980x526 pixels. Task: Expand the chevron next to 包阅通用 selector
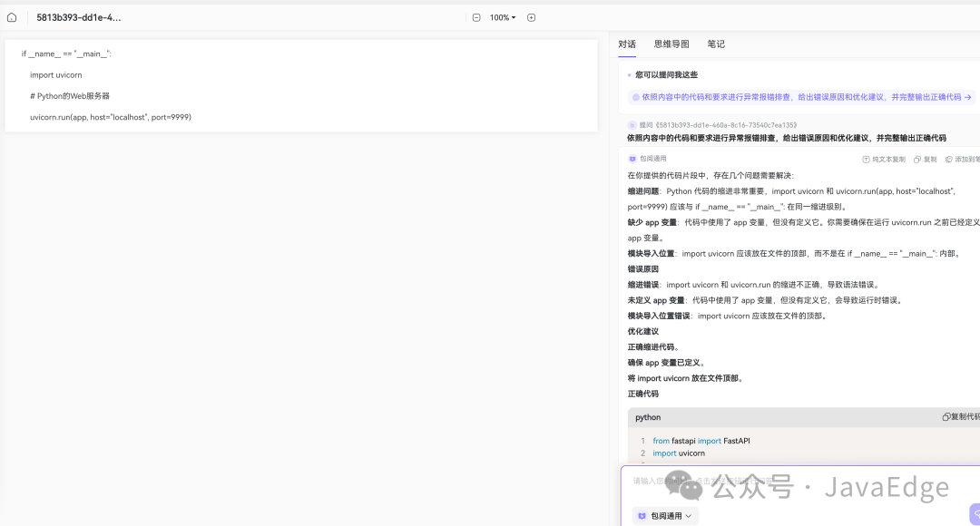tap(687, 514)
